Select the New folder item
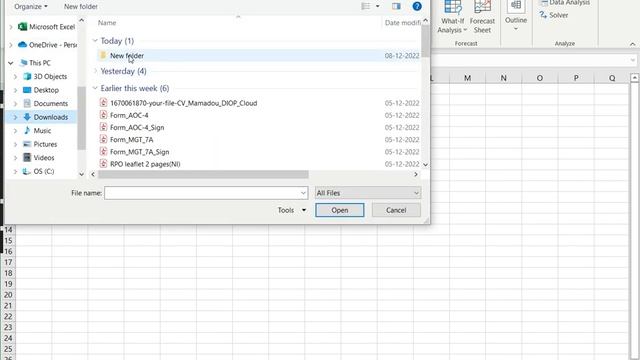The height and width of the screenshot is (360, 640). 258,56
